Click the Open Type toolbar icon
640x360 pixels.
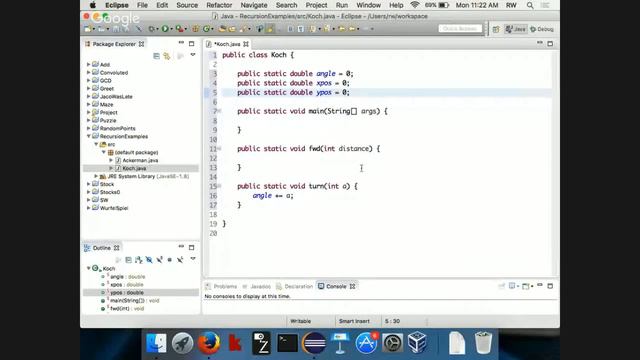pos(221,29)
